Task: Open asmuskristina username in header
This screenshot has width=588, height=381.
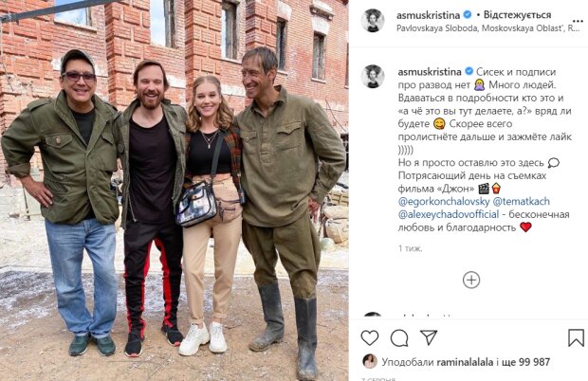Action: tap(429, 15)
